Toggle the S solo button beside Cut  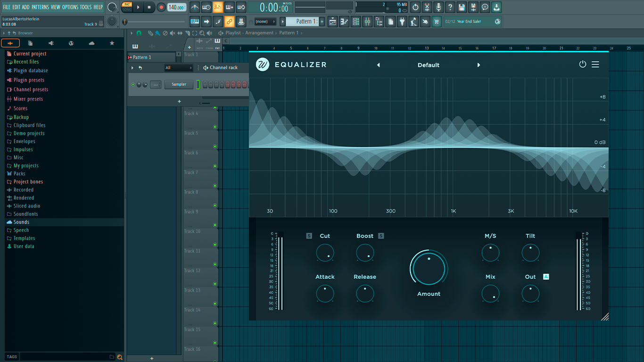point(309,236)
